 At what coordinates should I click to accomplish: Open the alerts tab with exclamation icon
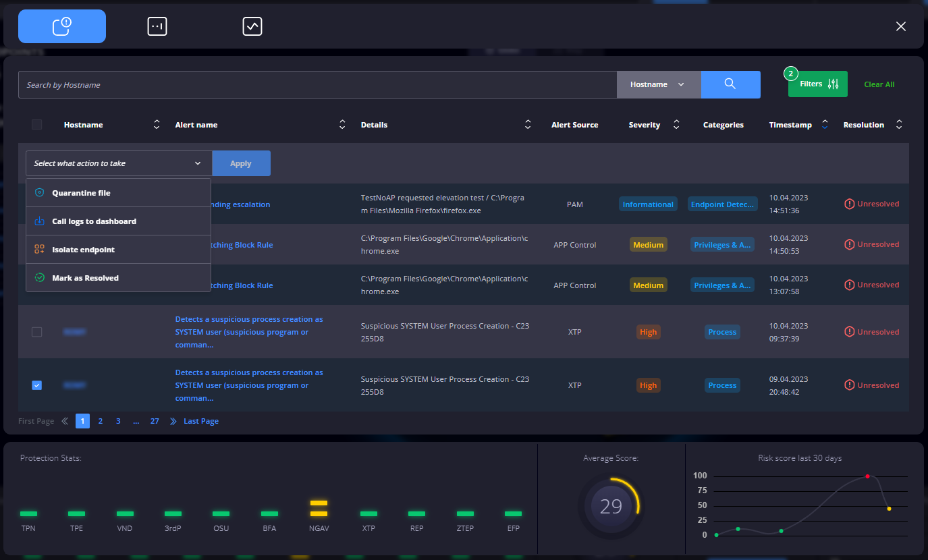(62, 26)
